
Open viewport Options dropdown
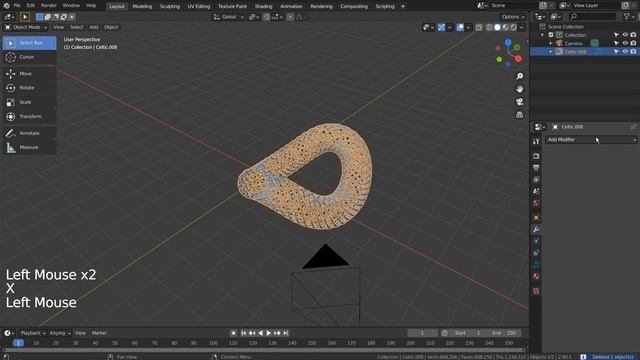tap(513, 17)
